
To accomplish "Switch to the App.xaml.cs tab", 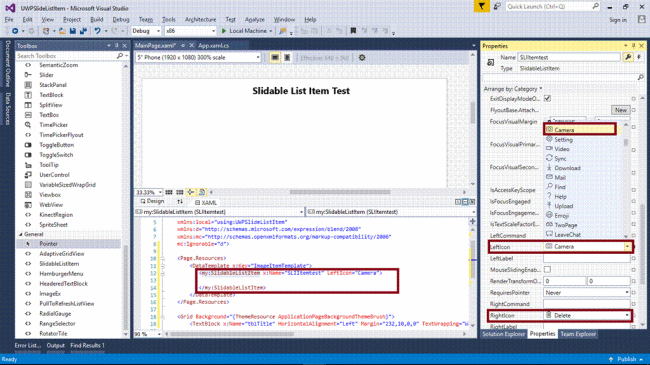I will pyautogui.click(x=213, y=46).
